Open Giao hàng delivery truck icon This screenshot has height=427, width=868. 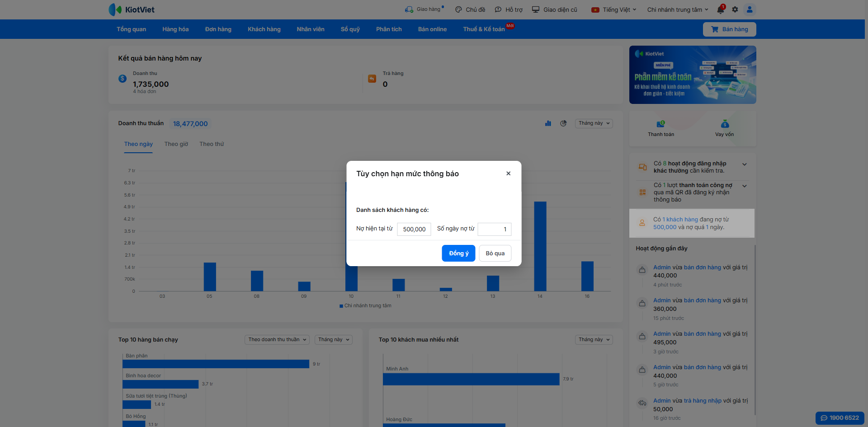(409, 9)
